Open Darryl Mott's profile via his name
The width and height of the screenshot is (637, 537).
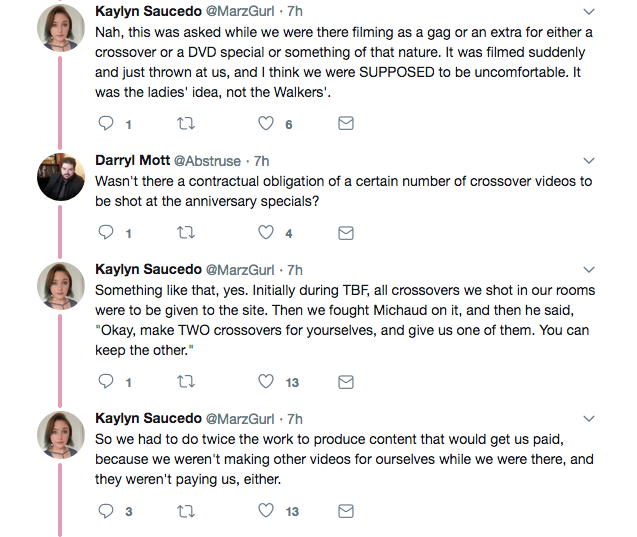coord(132,160)
